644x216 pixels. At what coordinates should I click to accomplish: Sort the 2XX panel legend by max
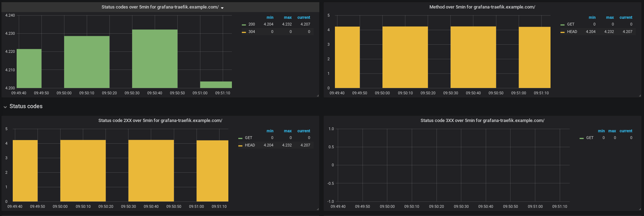coord(288,131)
